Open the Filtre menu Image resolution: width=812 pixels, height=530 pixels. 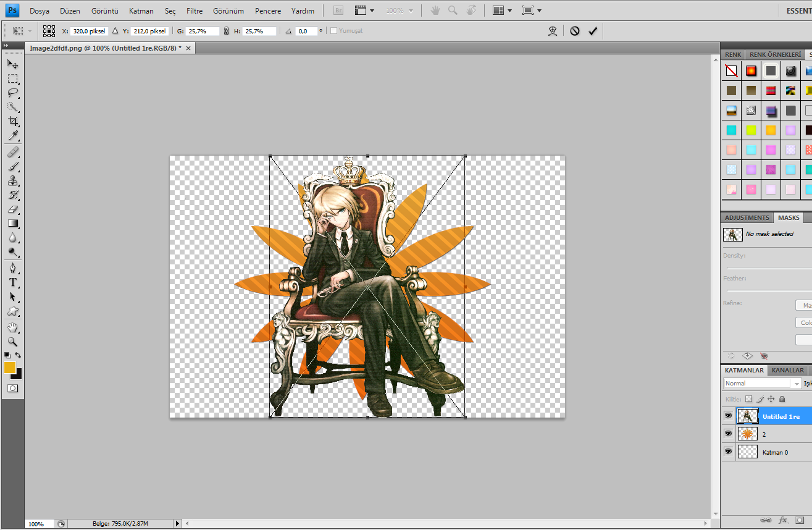195,11
